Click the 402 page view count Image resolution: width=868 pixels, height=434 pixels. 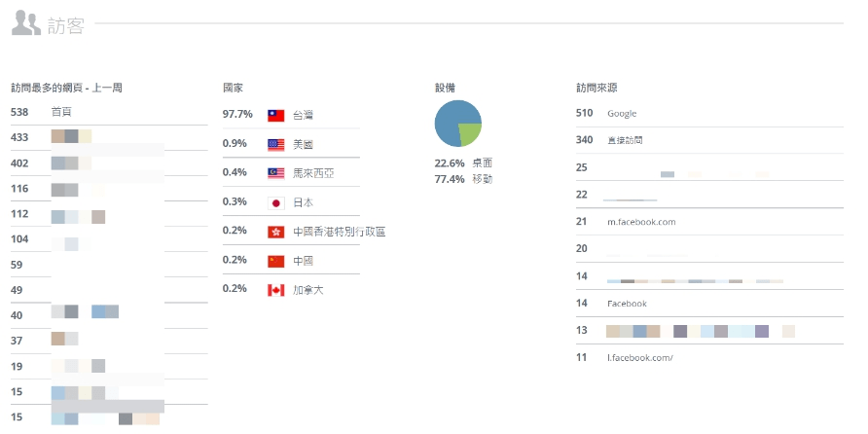19,163
